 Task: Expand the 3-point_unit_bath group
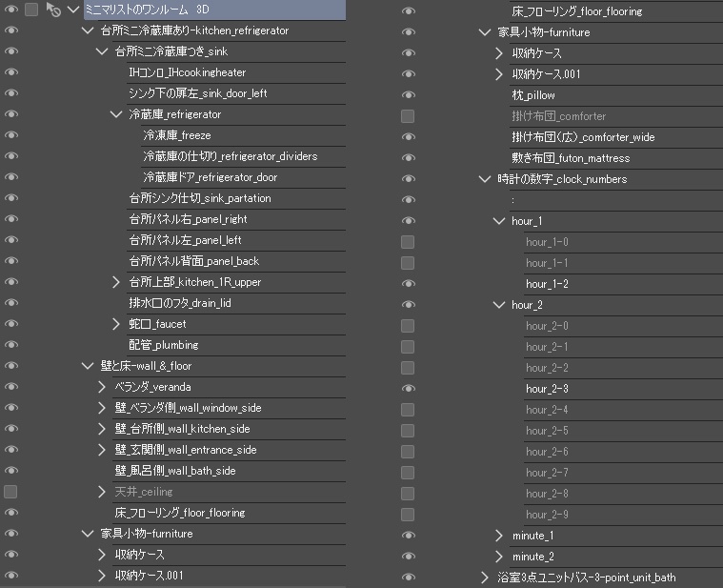click(x=486, y=578)
